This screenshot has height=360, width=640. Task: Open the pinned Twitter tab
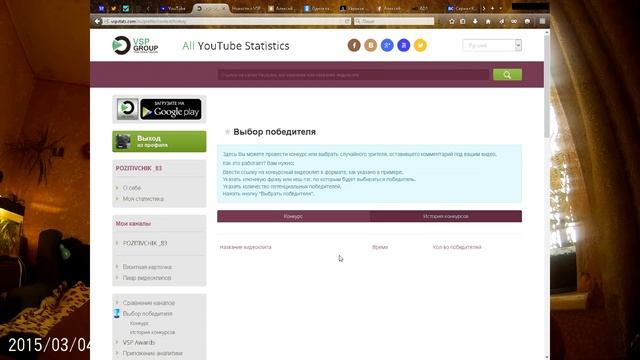[113, 8]
